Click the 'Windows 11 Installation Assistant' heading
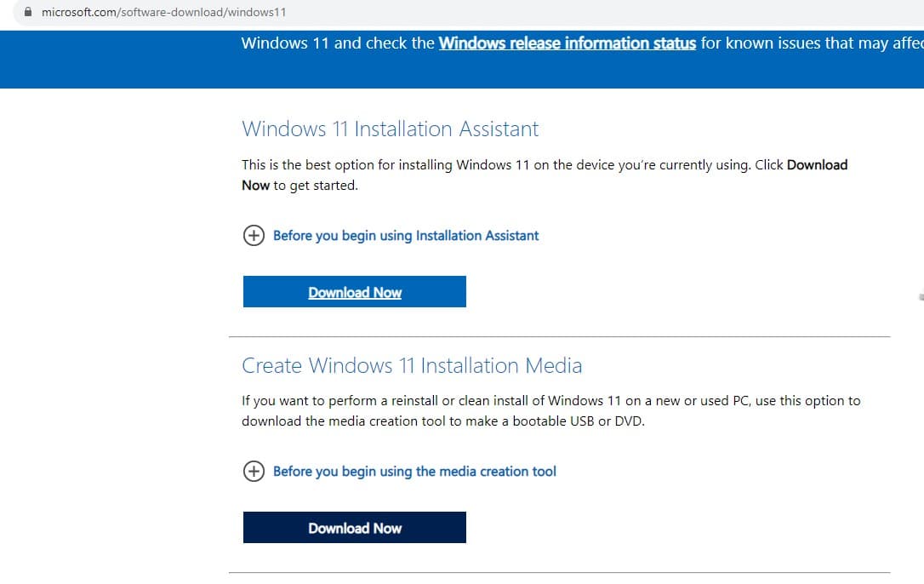Screen dimensions: 924x584 (x=390, y=129)
